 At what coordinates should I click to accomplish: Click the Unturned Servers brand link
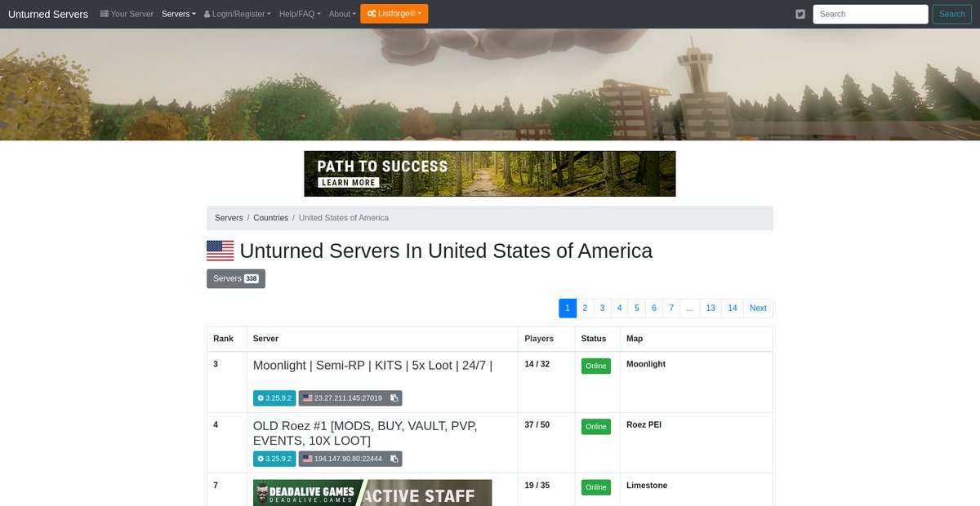pos(48,14)
